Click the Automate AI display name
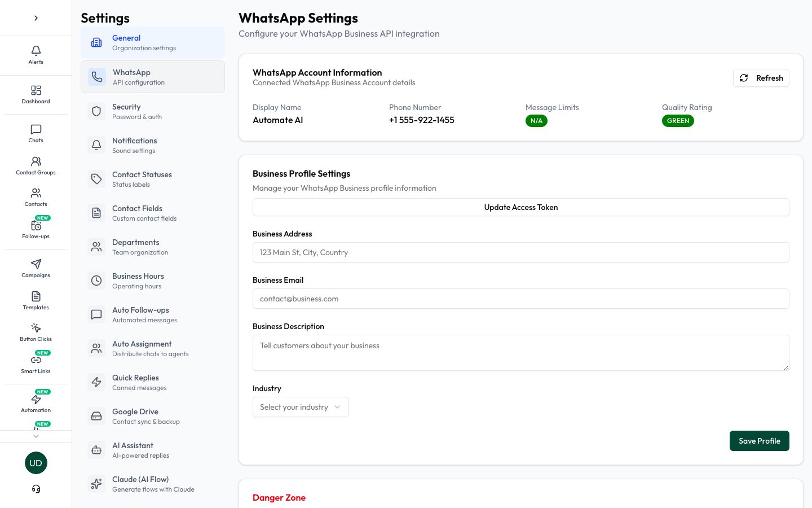The width and height of the screenshot is (812, 508). click(x=278, y=120)
